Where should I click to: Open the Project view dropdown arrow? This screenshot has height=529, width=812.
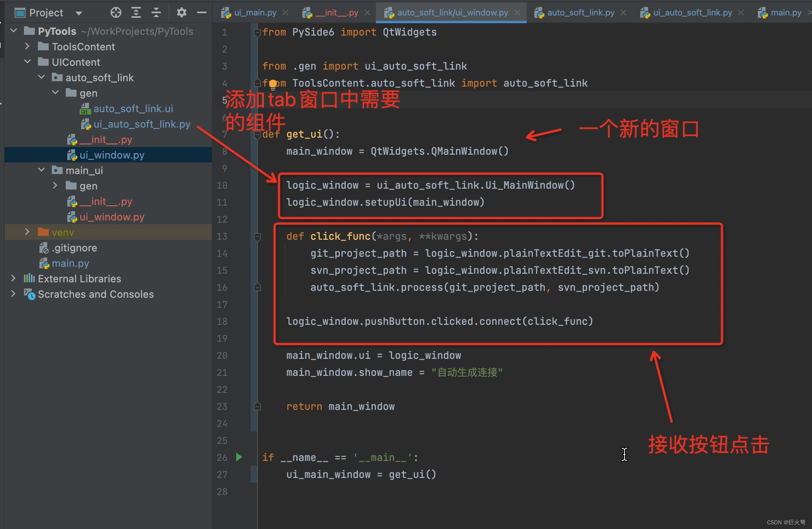[x=79, y=13]
